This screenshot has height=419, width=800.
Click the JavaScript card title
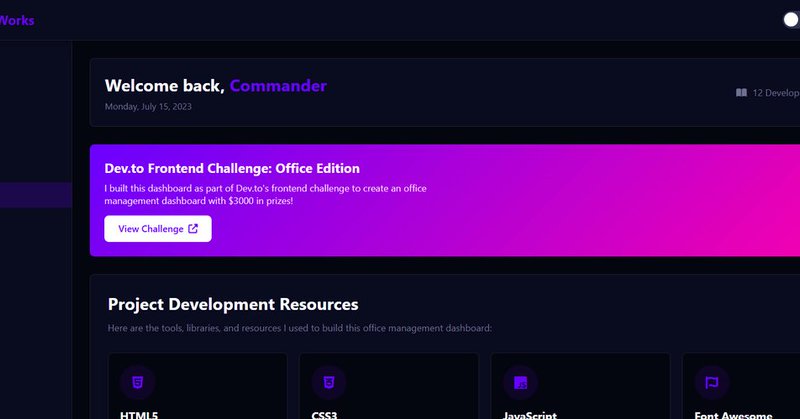530,415
